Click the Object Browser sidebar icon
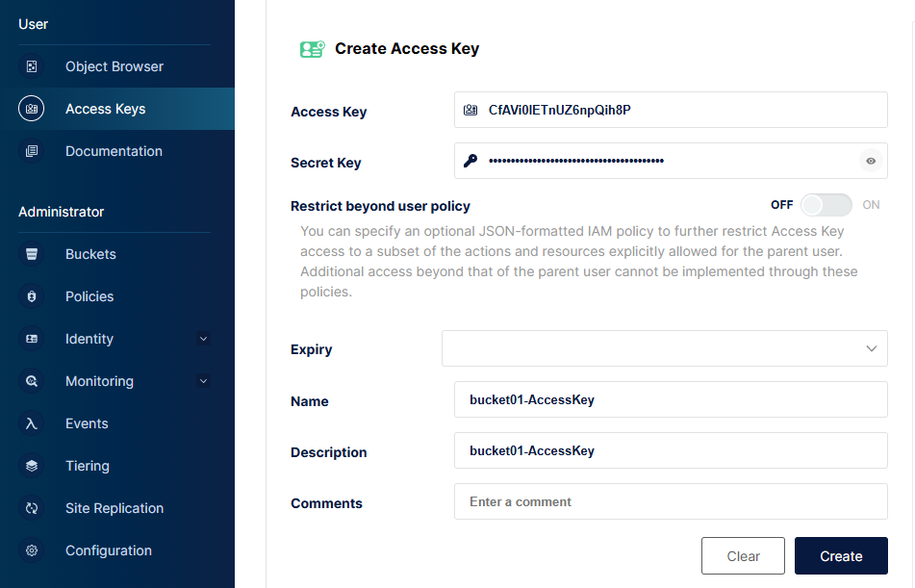The height and width of the screenshot is (588, 915). pos(32,66)
